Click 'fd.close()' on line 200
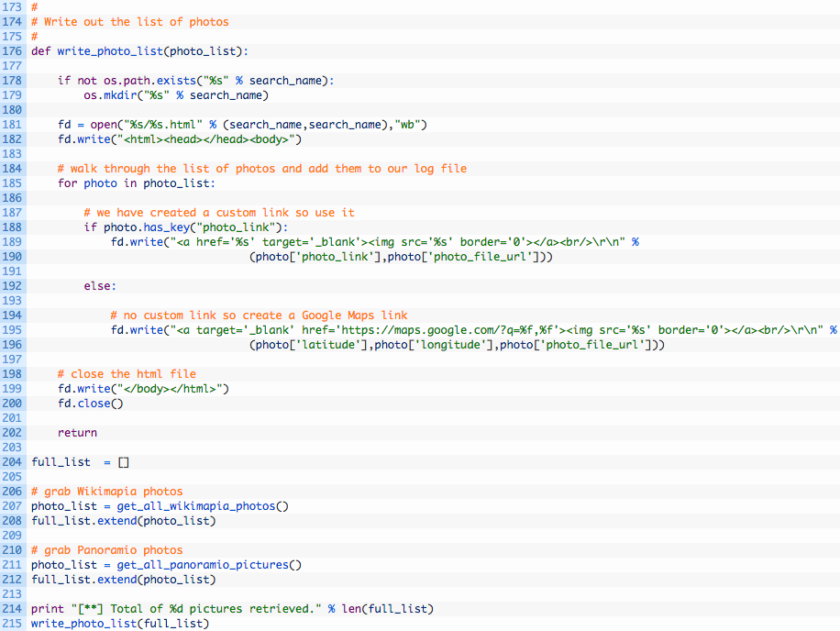The width and height of the screenshot is (840, 631). point(91,404)
